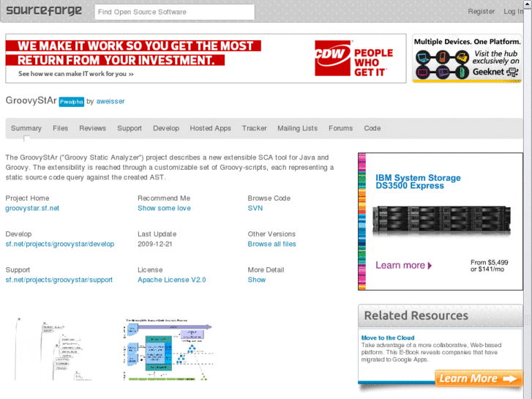Browse code via SVN link
The height and width of the screenshot is (399, 532).
(x=255, y=208)
